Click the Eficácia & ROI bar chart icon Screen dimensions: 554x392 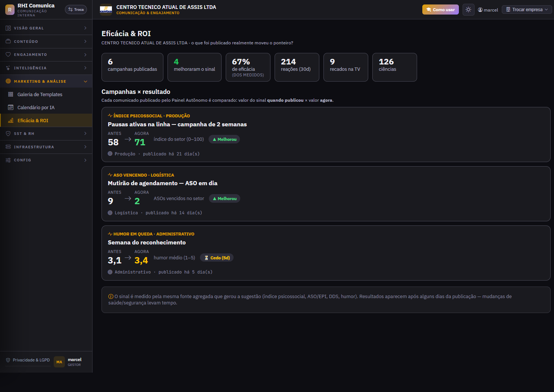tap(11, 120)
